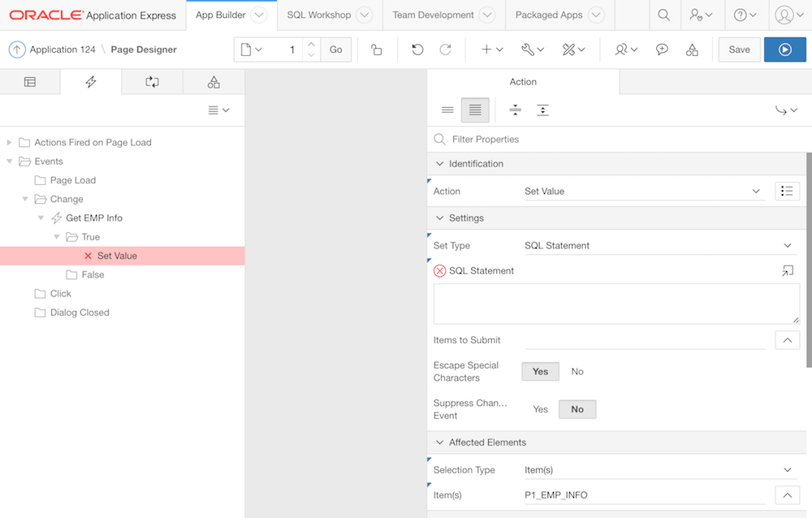
Task: Click the Filter Properties search field
Action: tap(617, 139)
